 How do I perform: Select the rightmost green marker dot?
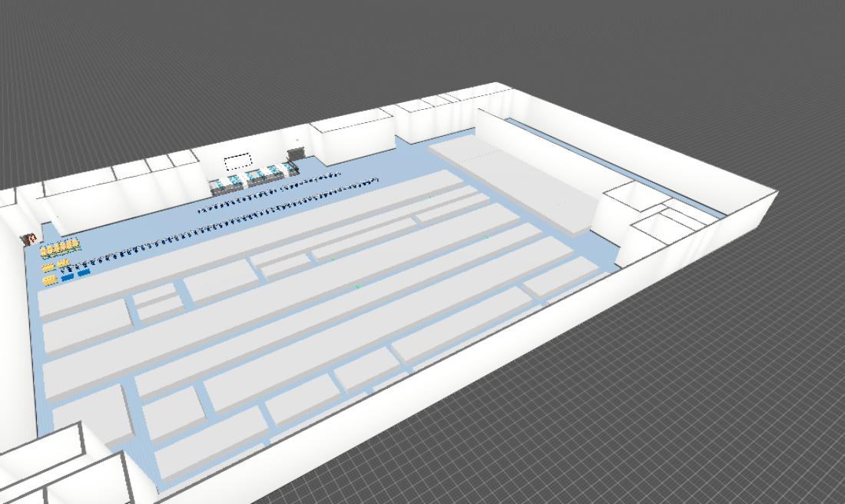[x=485, y=237]
